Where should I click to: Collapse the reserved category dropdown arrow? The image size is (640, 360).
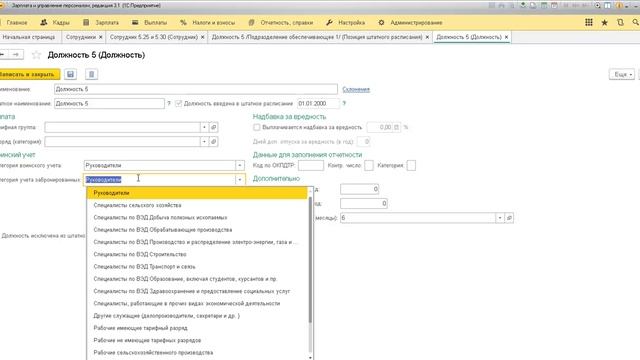pyautogui.click(x=240, y=180)
